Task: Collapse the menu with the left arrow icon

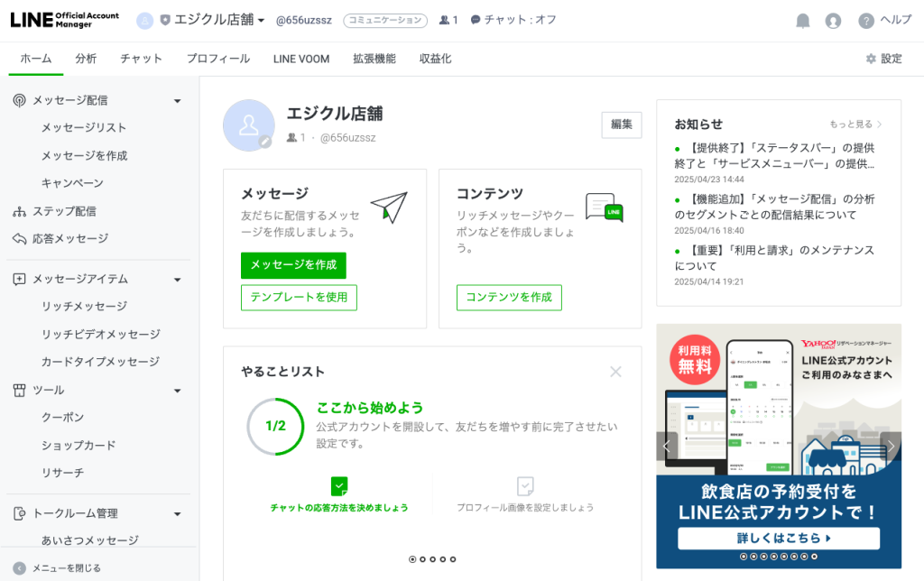Action: (x=20, y=568)
